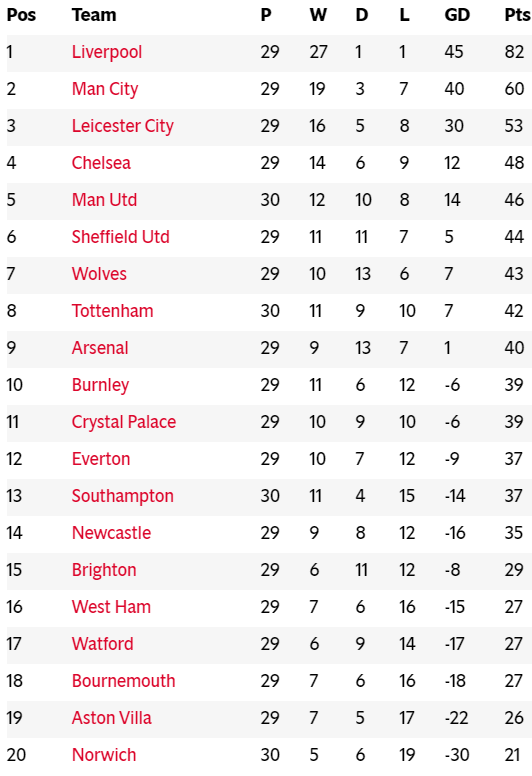The image size is (532, 776).
Task: Select the Chelsea link
Action: pos(101,163)
